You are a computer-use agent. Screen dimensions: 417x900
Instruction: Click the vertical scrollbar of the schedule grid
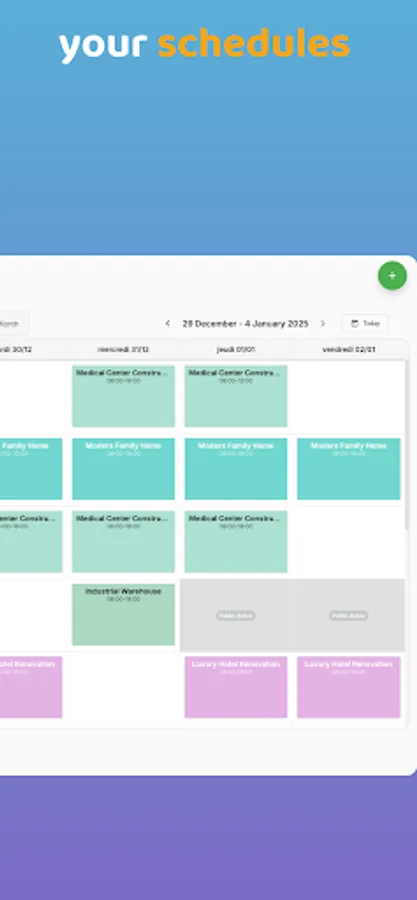click(x=407, y=445)
